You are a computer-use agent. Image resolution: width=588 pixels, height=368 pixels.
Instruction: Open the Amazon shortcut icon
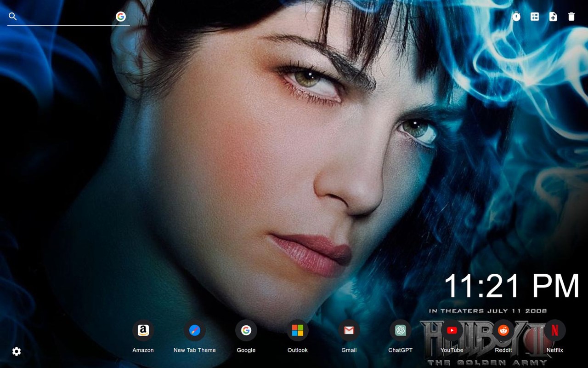[143, 330]
